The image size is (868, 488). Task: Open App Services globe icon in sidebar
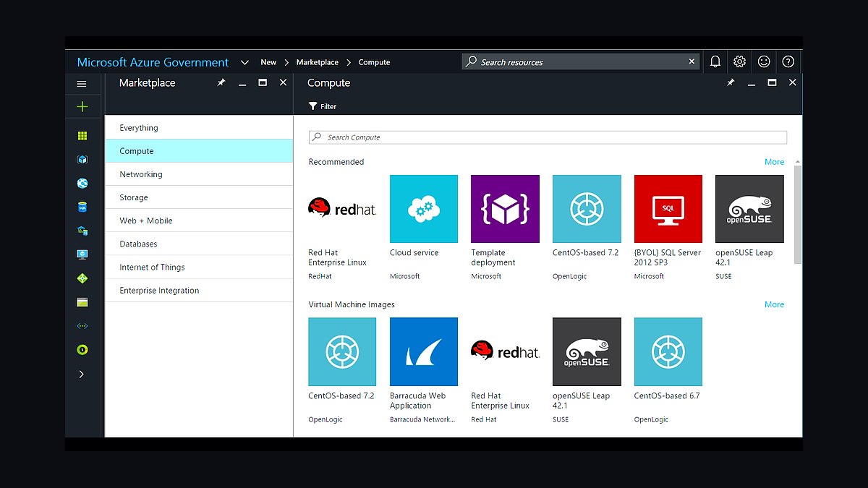82,184
